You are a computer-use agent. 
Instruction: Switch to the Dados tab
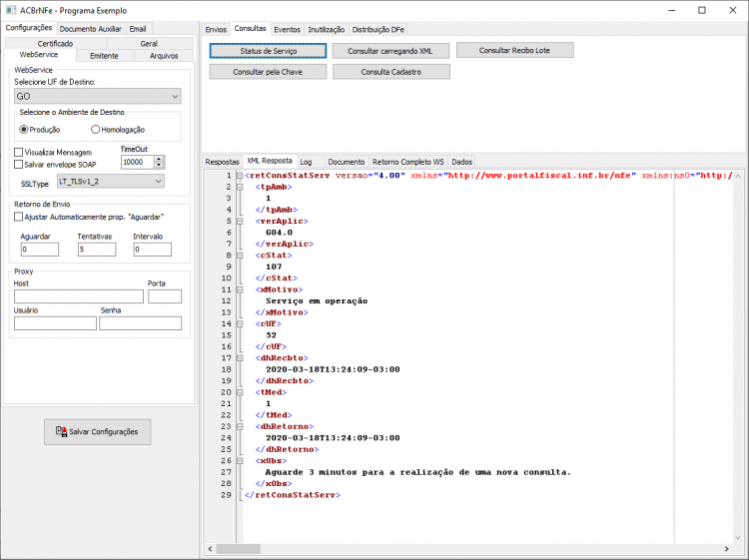[462, 162]
